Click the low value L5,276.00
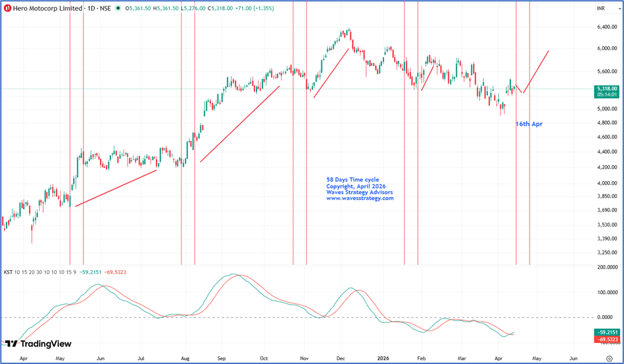This screenshot has height=364, width=624. point(193,9)
